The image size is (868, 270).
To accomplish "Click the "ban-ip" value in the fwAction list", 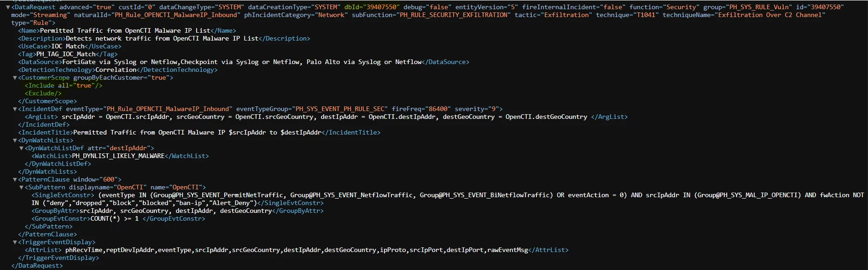I will coord(191,203).
